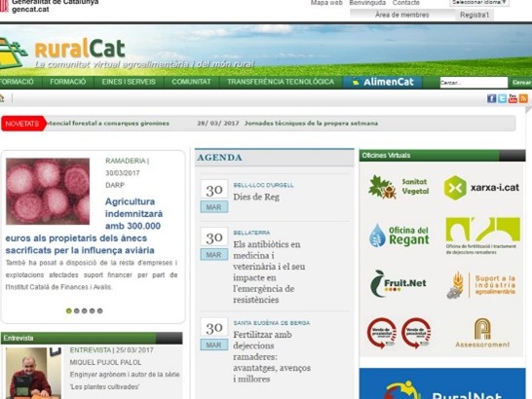
Task: Open the xarxa-i.cat logo link
Action: (x=481, y=188)
